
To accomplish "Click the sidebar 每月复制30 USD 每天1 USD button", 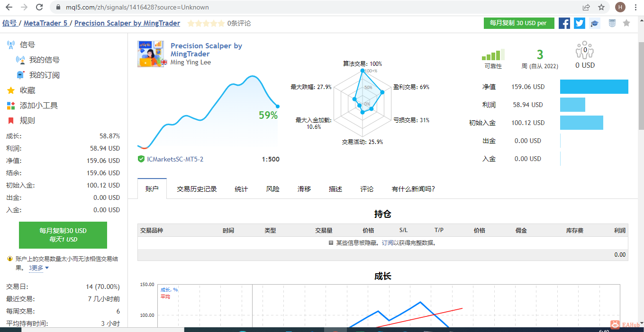I will 63,235.
